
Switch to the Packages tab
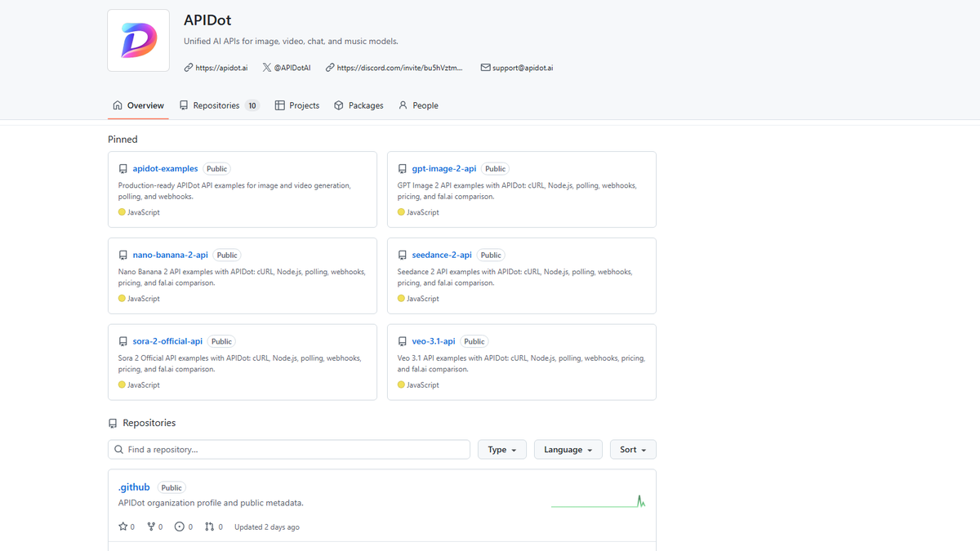[x=359, y=105]
